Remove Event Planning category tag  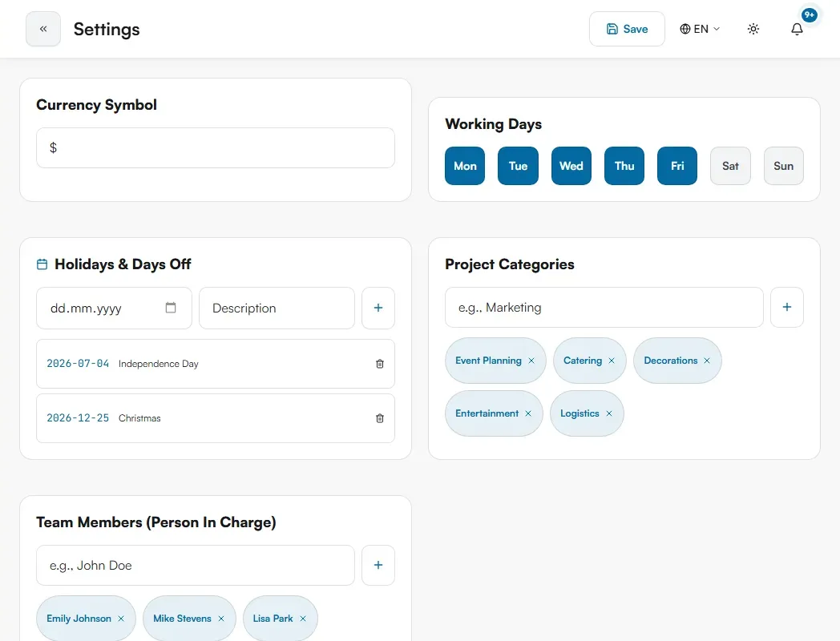pyautogui.click(x=531, y=361)
